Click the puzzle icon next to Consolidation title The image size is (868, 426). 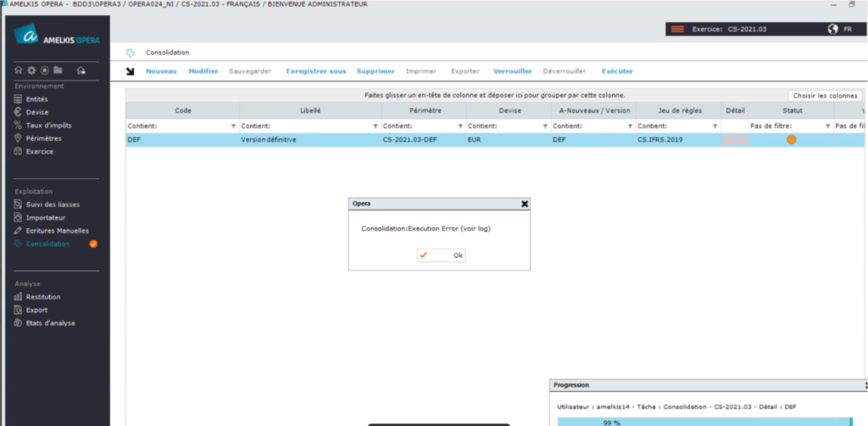[x=131, y=53]
